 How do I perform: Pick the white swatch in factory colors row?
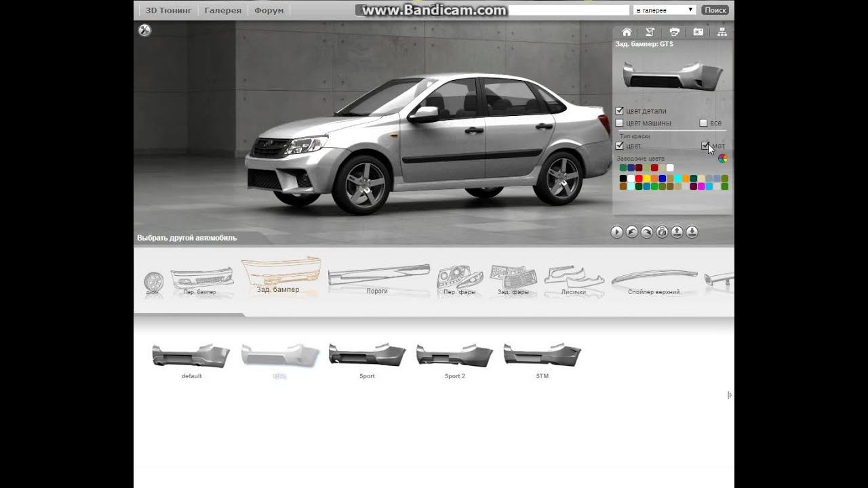coord(670,167)
